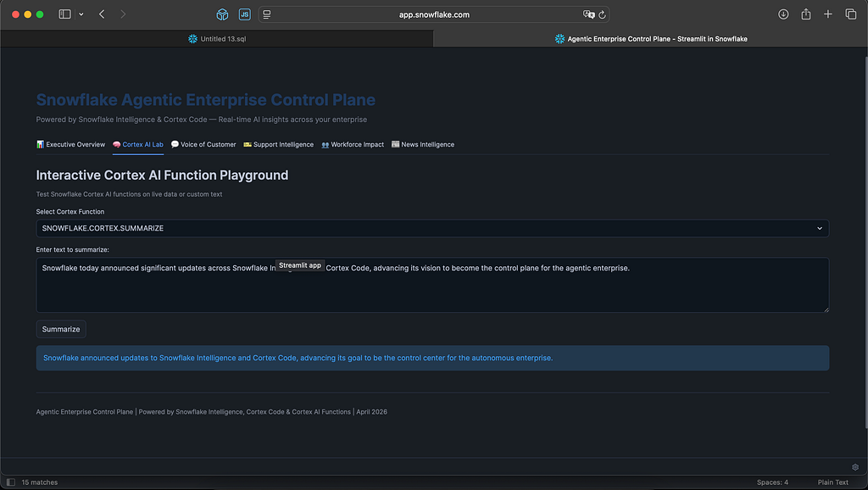Click the Summarize button
The height and width of the screenshot is (490, 868).
tap(61, 329)
